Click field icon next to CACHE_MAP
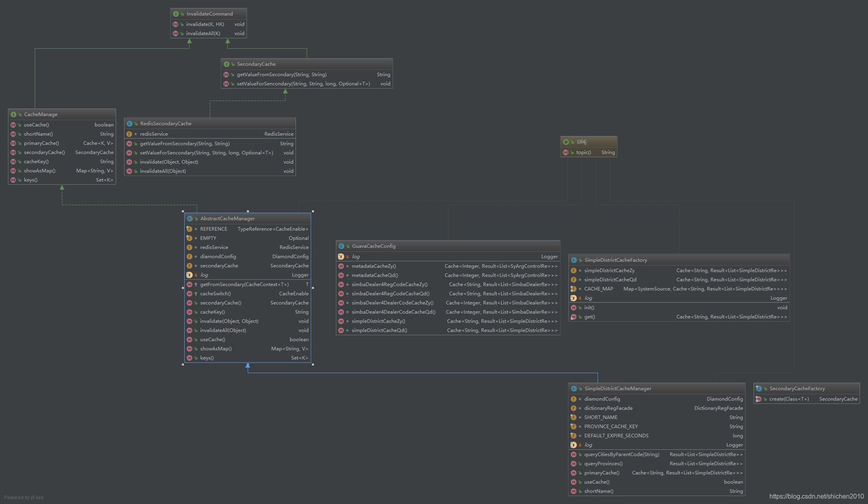The width and height of the screenshot is (868, 504). click(x=573, y=289)
